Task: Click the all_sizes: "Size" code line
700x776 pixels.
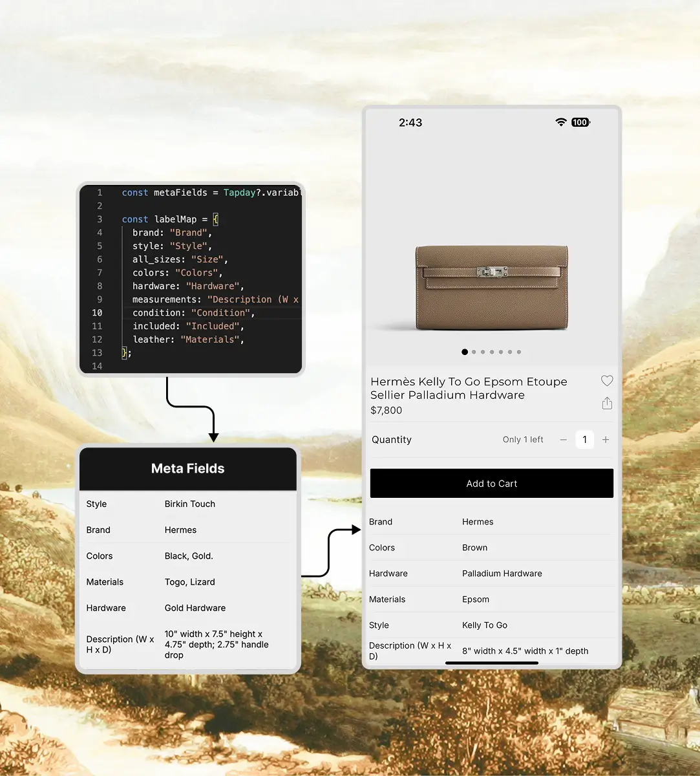Action: pyautogui.click(x=180, y=259)
